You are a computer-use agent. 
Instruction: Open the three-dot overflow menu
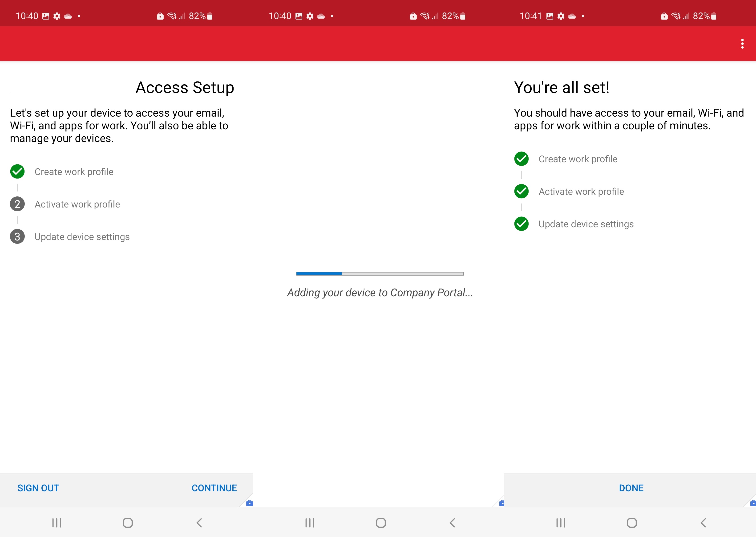[x=742, y=43]
